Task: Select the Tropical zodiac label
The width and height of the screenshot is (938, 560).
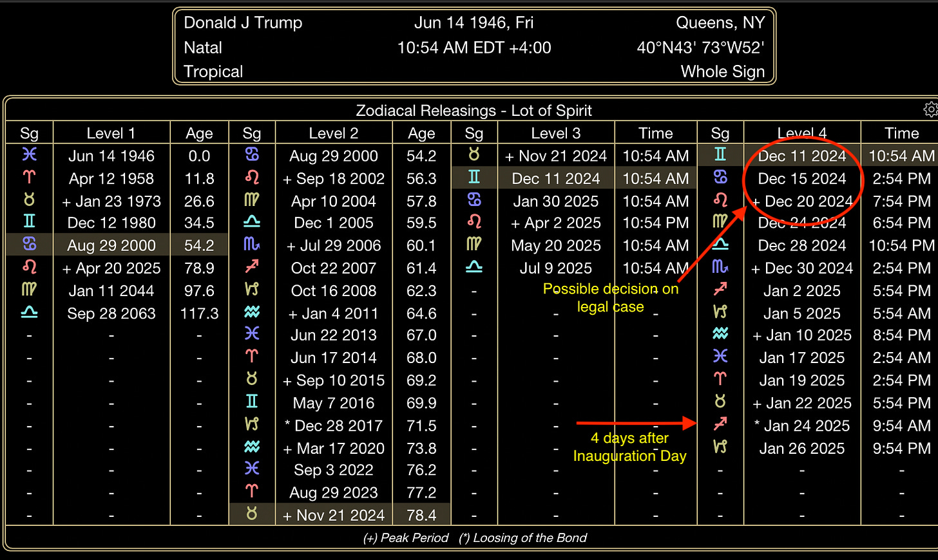Action: pos(213,71)
